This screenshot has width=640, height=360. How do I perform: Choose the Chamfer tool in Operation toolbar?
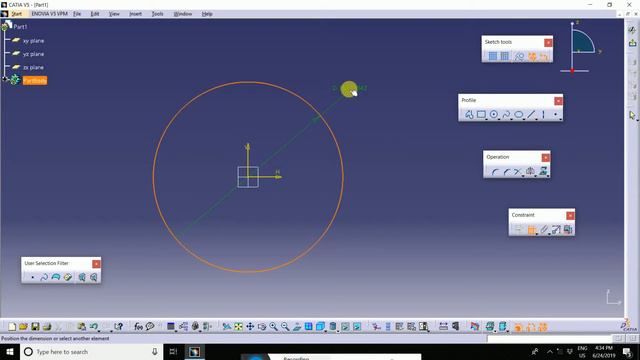tap(507, 172)
